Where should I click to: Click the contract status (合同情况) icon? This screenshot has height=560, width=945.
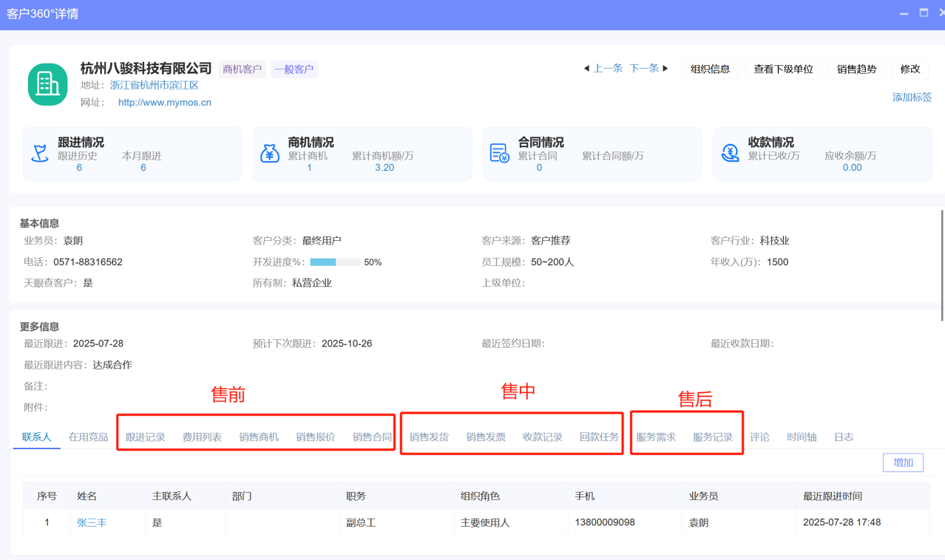coord(500,153)
